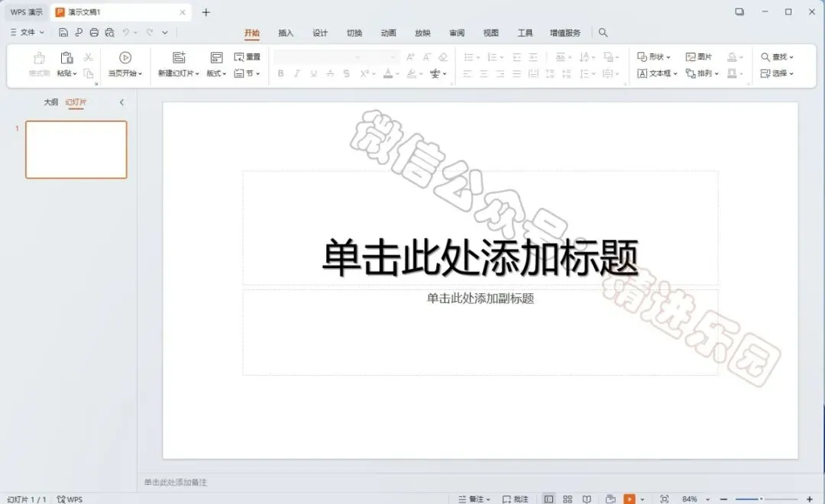
Task: Open the View (视图) ribbon tab
Action: (x=491, y=33)
